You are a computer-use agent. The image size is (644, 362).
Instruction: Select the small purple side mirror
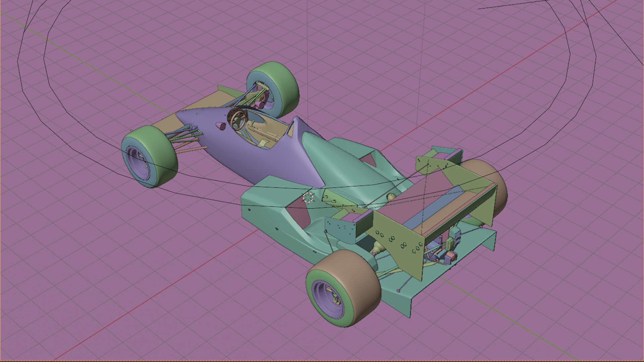[x=221, y=126]
